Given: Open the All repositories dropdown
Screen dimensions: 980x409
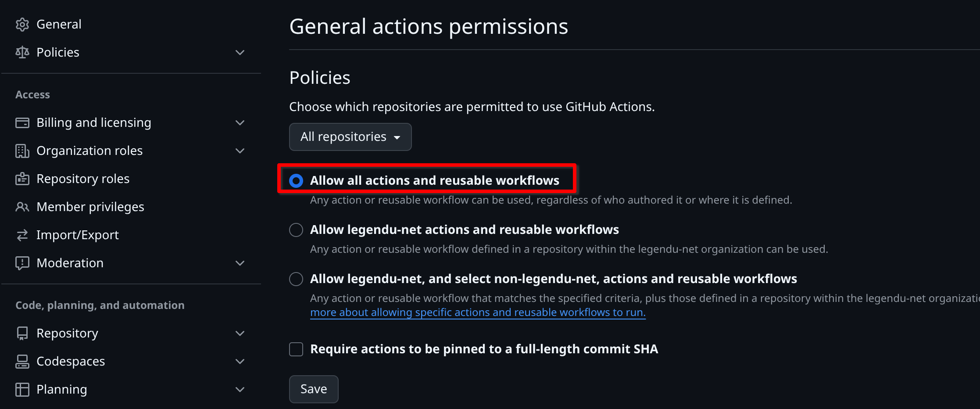Looking at the screenshot, I should (350, 137).
